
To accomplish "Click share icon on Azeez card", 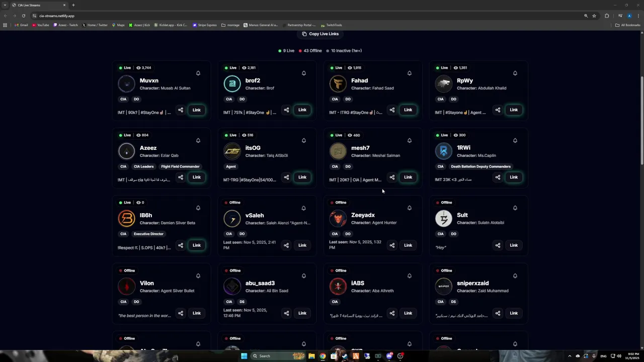I will 181,177.
